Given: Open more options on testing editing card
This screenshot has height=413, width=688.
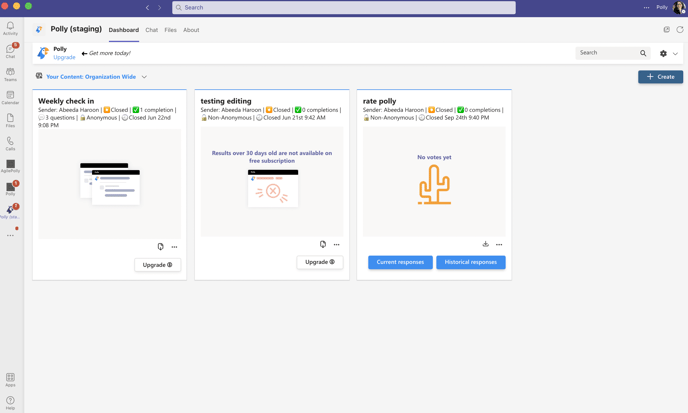Looking at the screenshot, I should (337, 244).
